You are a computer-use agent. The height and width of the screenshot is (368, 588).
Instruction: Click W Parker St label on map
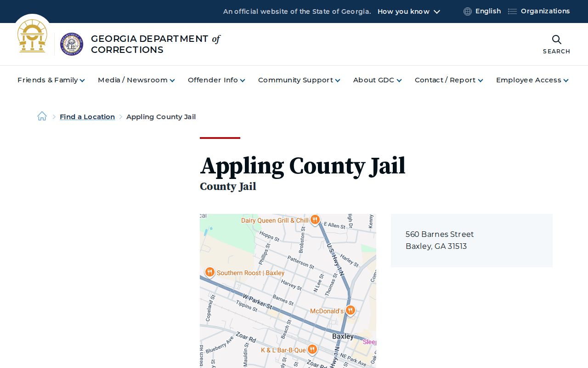[x=257, y=301]
